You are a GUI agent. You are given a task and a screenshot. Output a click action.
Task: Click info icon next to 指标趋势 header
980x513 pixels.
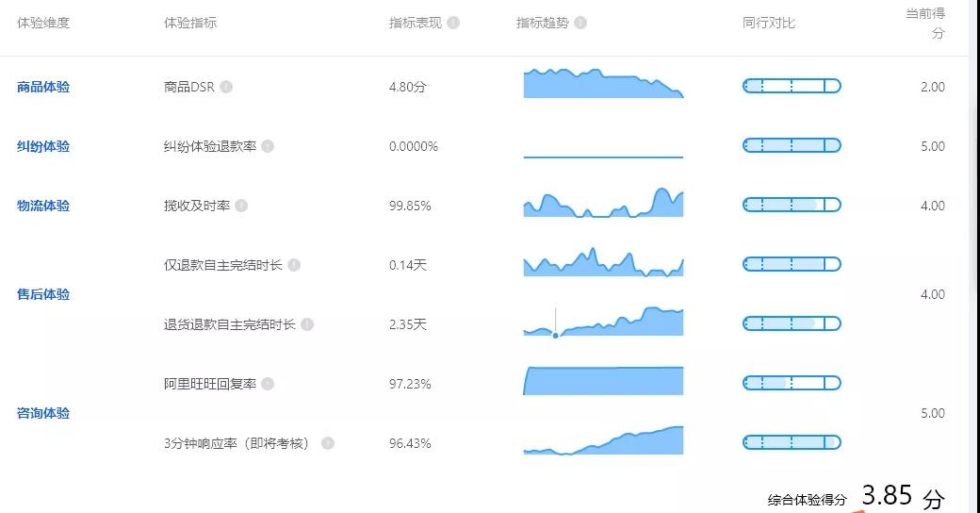(580, 23)
